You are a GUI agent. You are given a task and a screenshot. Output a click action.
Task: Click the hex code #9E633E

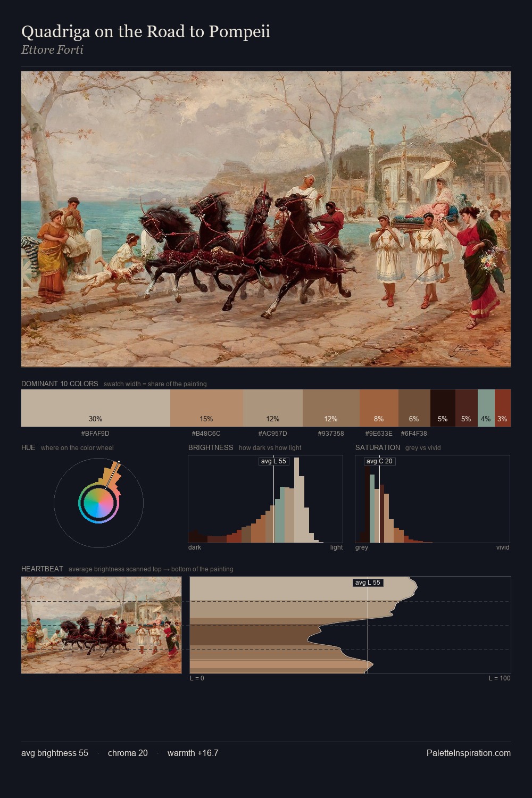pos(379,434)
